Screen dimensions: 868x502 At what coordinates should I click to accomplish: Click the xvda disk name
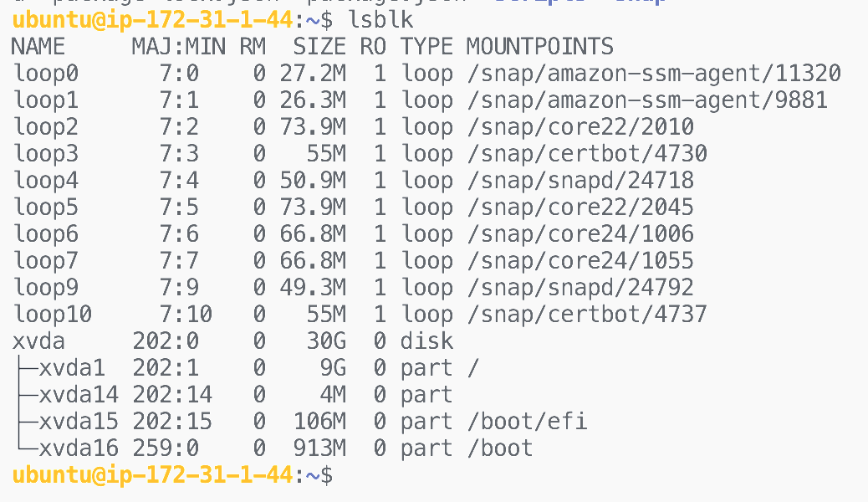tap(38, 341)
